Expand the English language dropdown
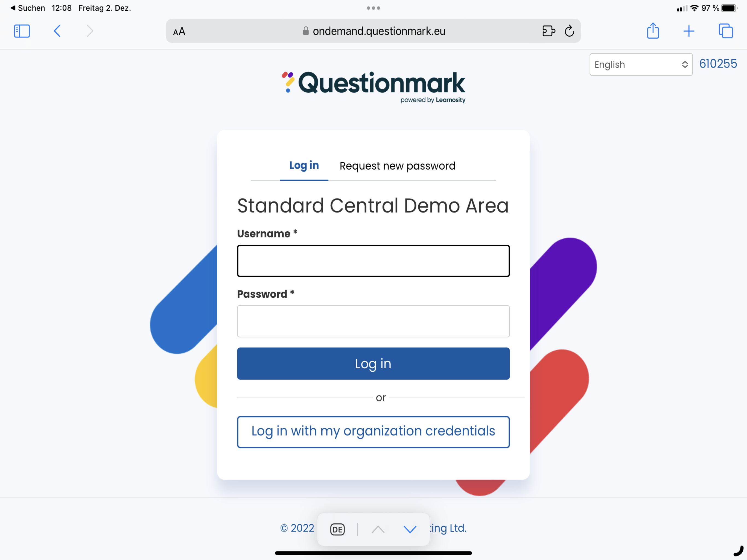 pos(641,65)
